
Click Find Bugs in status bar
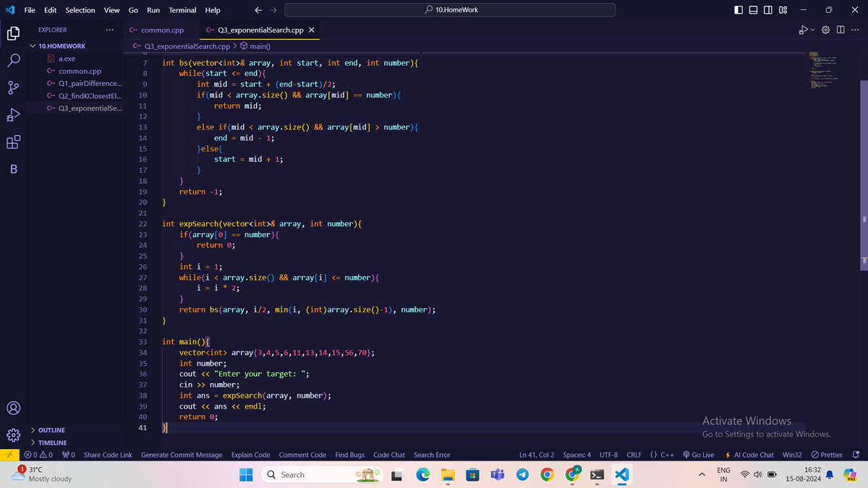[x=350, y=455]
